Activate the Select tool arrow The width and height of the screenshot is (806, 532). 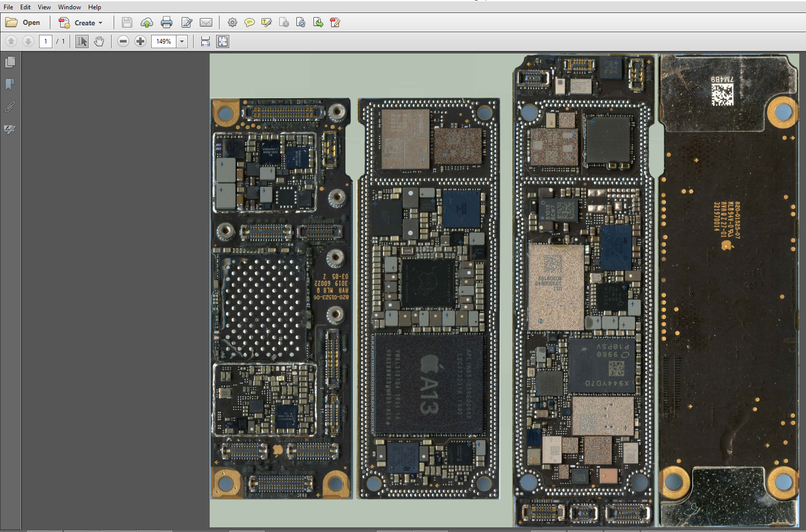click(x=82, y=42)
